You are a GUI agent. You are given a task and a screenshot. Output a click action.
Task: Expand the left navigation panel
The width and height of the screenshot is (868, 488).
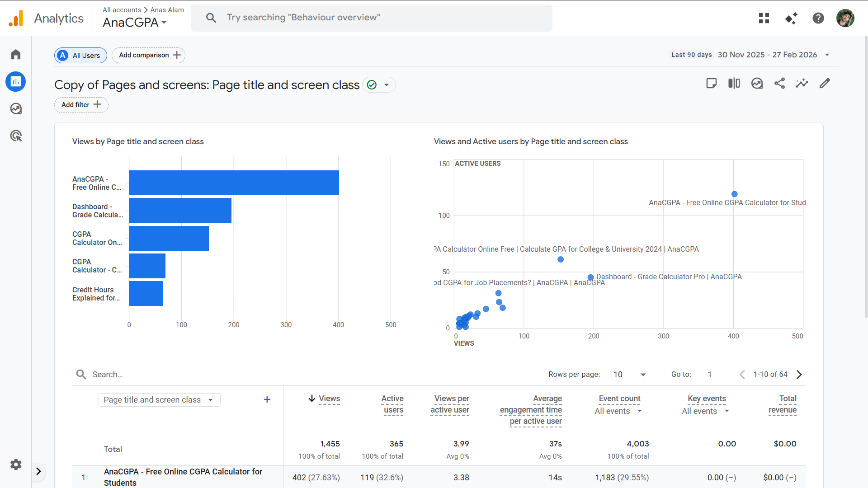pyautogui.click(x=38, y=472)
